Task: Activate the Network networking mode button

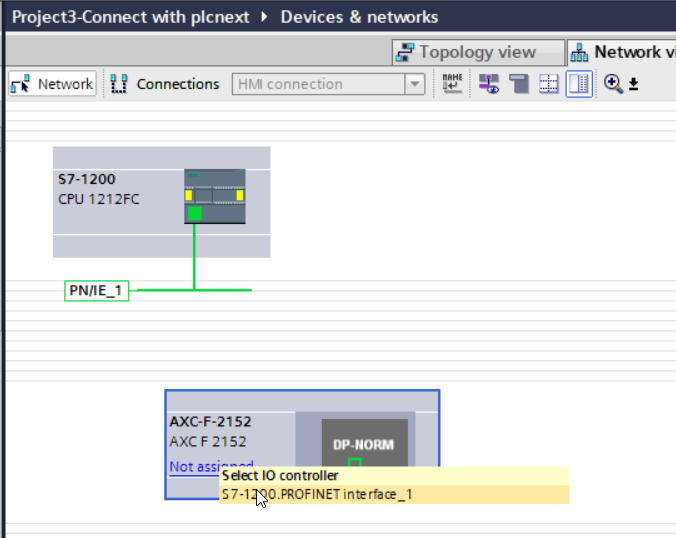Action: pyautogui.click(x=52, y=84)
